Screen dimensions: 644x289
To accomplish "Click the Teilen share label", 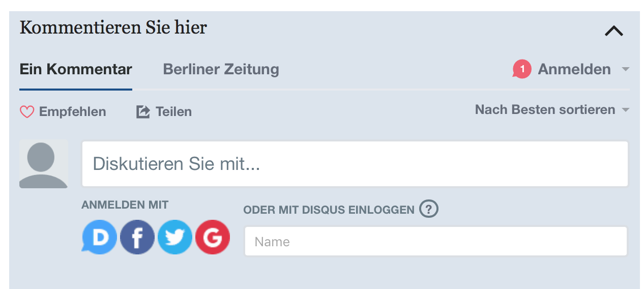I will (173, 112).
